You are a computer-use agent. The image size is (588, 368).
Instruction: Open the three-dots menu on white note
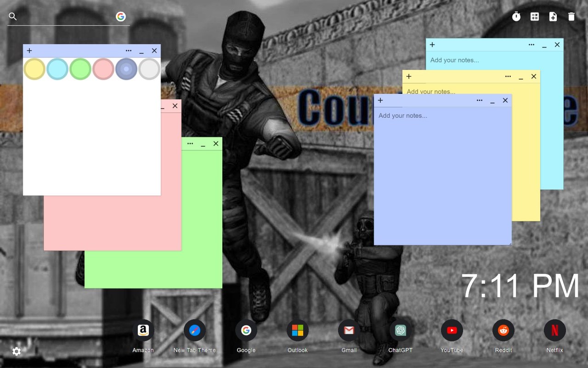click(129, 51)
